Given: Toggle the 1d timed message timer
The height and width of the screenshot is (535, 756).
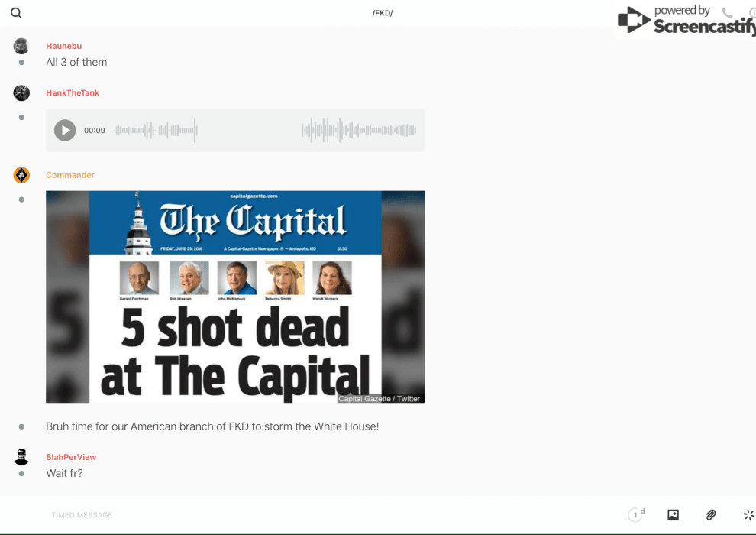Looking at the screenshot, I should pos(636,515).
